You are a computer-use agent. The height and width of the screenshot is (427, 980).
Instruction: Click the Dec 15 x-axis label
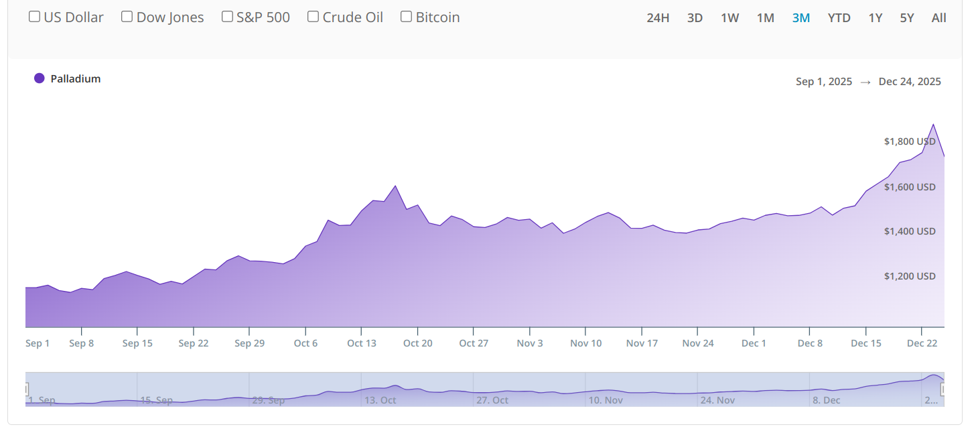tap(866, 343)
